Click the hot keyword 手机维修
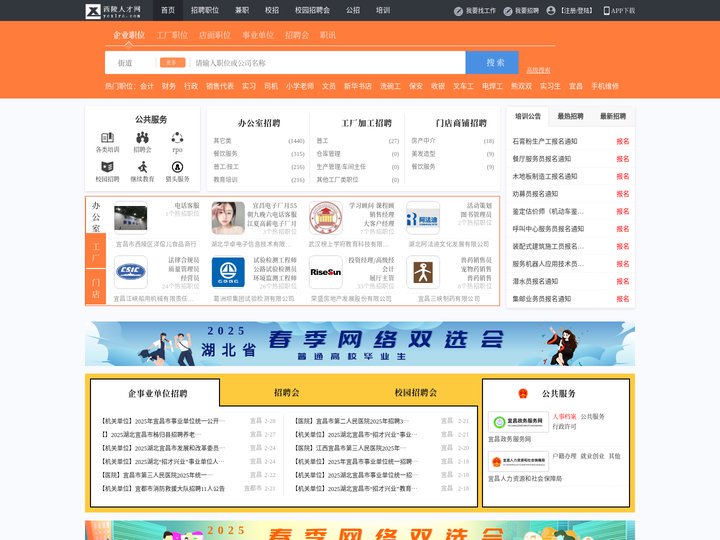 (605, 86)
